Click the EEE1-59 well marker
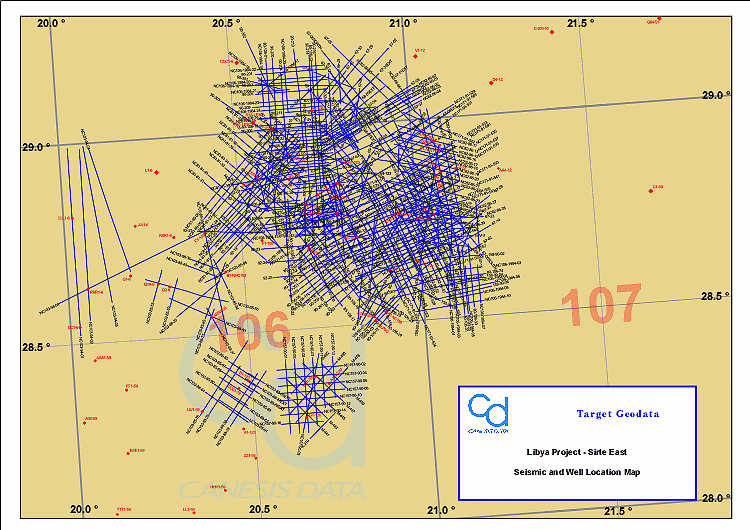Viewport: 750px width, 530px height. (x=130, y=454)
